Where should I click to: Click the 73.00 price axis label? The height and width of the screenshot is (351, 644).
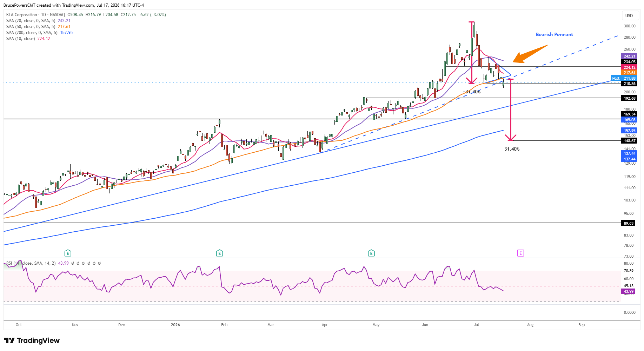629,256
